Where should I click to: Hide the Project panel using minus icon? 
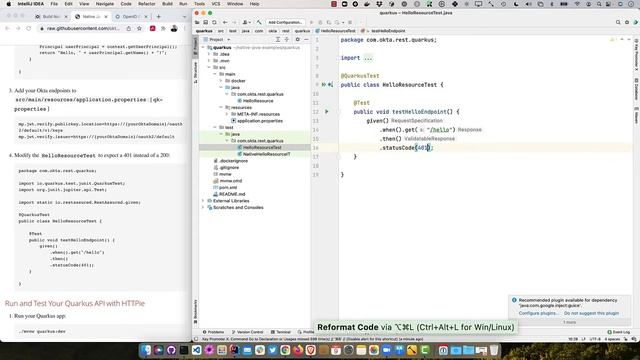pyautogui.click(x=306, y=40)
